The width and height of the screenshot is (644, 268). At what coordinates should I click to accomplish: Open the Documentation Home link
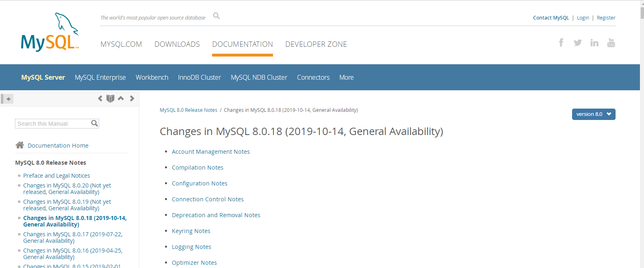point(58,146)
